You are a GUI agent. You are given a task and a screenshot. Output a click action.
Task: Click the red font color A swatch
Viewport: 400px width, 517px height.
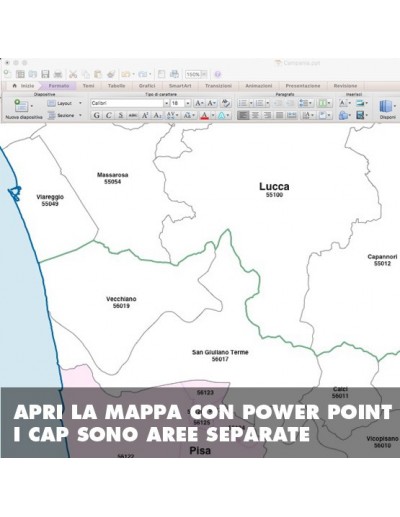[x=205, y=115]
